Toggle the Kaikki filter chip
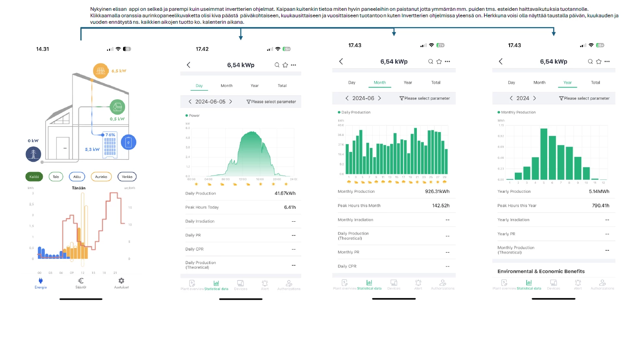 coord(34,177)
